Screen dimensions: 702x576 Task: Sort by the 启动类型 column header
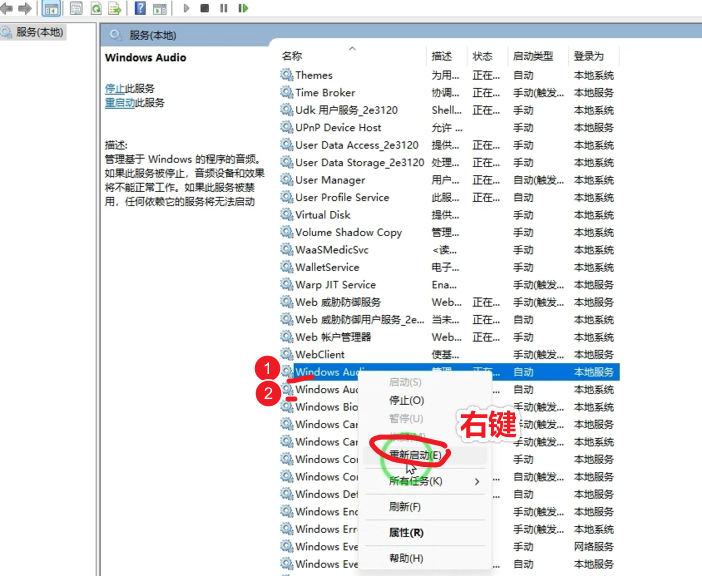pos(533,56)
